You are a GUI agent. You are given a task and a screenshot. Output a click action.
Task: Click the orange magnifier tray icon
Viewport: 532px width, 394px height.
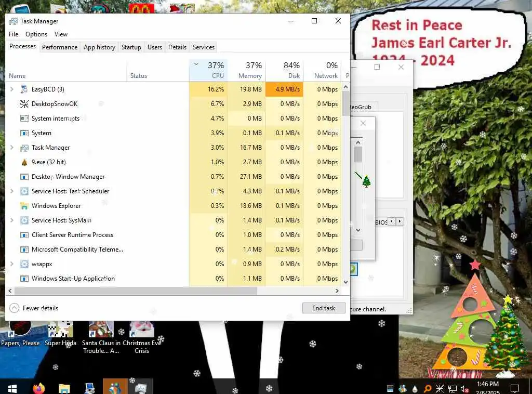(x=428, y=389)
